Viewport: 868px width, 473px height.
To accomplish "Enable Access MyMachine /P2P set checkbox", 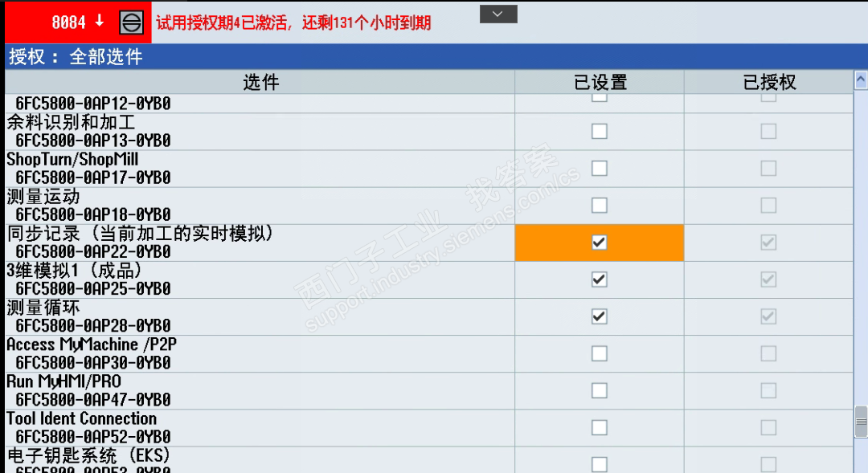I will pyautogui.click(x=600, y=353).
